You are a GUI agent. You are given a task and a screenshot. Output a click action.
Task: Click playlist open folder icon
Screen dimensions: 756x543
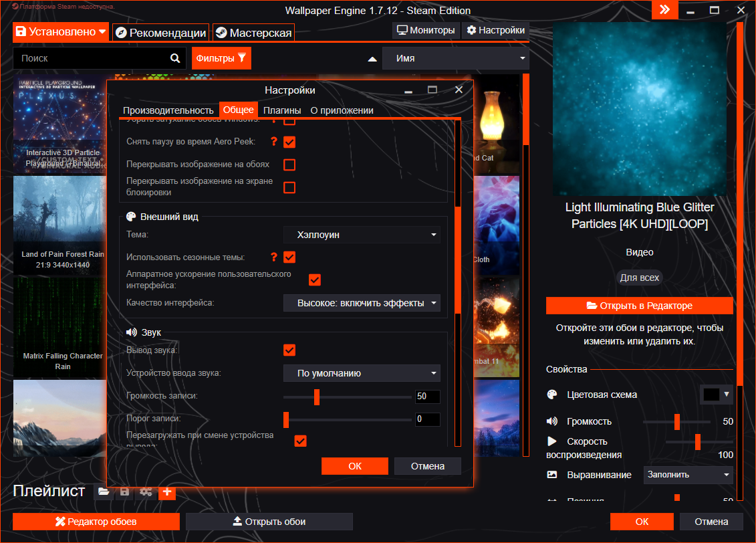tap(104, 492)
